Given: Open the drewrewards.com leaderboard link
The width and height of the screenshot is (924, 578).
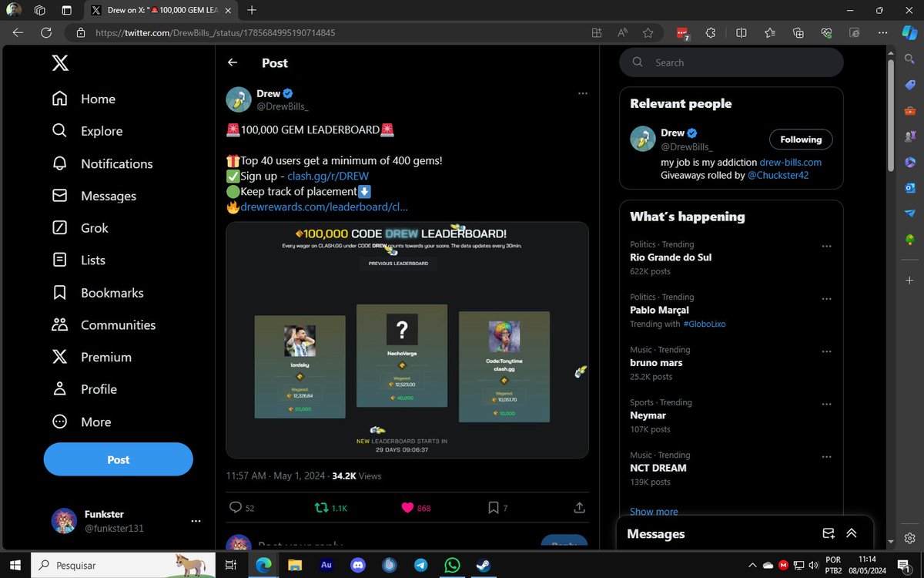Looking at the screenshot, I should pyautogui.click(x=324, y=207).
